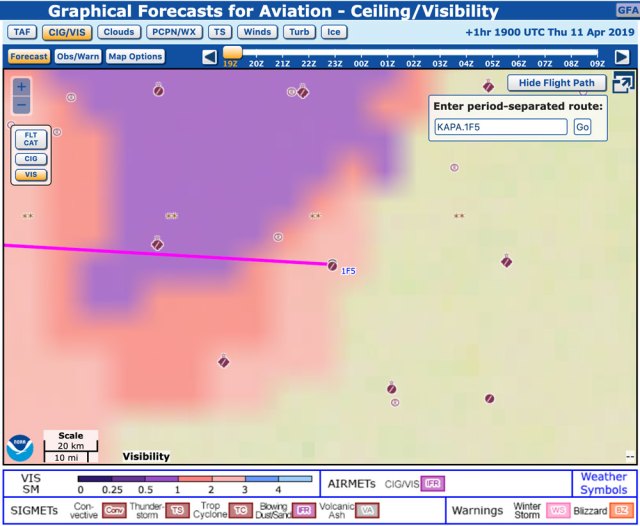Screen dimensions: 640x526
Task: Open the TAF product tab
Action: [22, 32]
